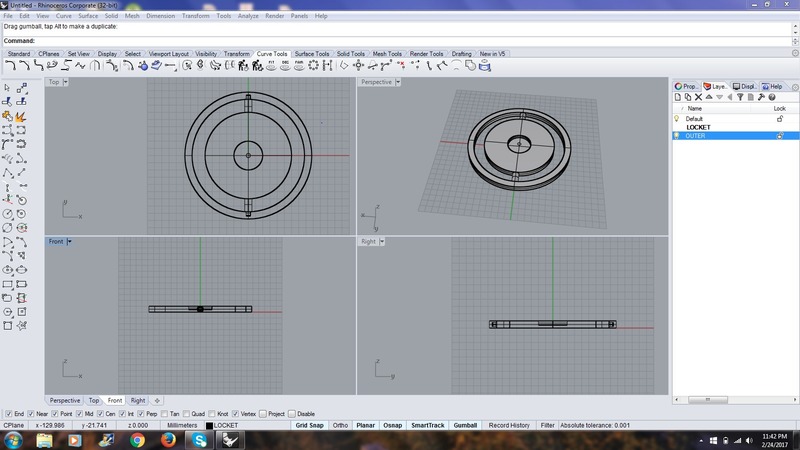Toggle SmartTrack in the status bar
Viewport: 800px width, 450px height.
pos(428,425)
